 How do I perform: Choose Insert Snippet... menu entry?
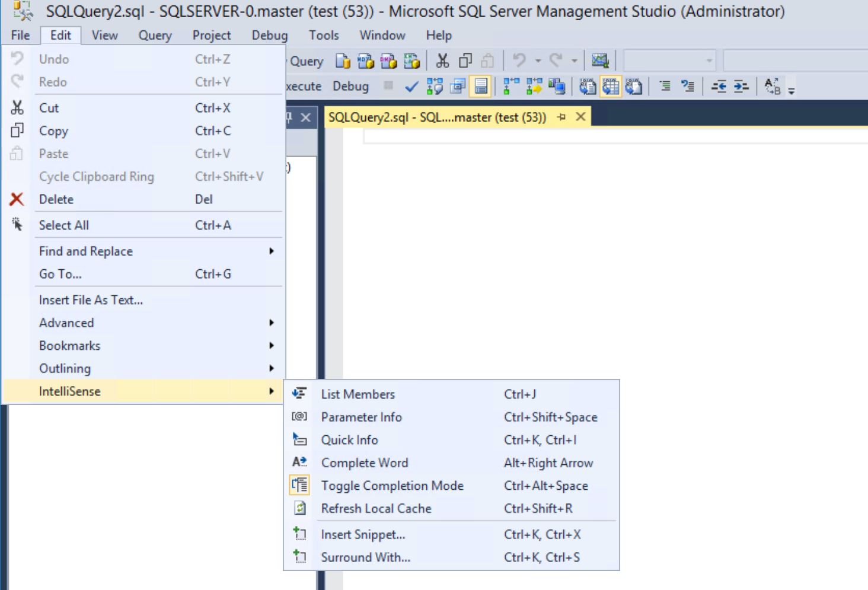click(x=451, y=535)
